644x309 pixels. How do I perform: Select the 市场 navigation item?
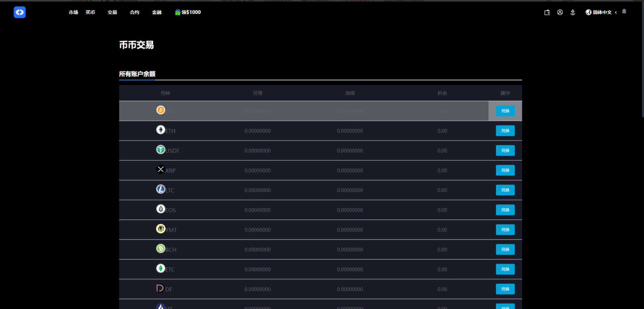point(73,12)
